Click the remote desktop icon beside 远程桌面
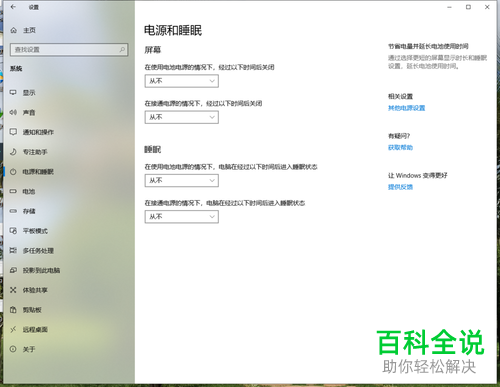This screenshot has width=500, height=387. (x=13, y=329)
